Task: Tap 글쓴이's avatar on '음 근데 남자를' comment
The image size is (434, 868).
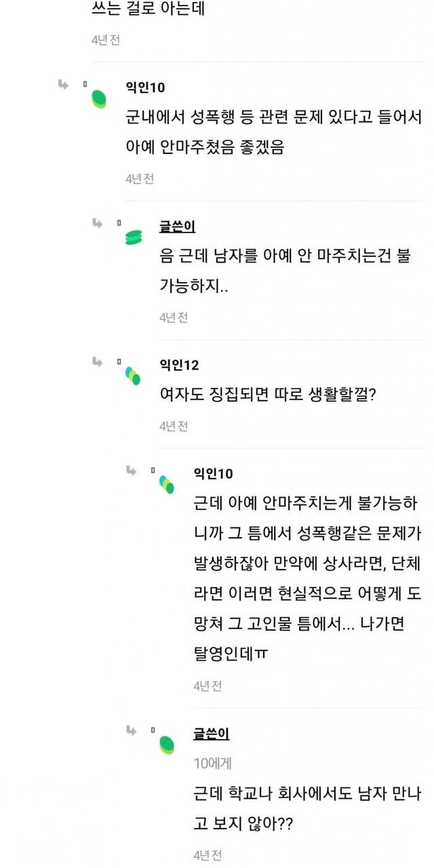Action: [x=133, y=237]
